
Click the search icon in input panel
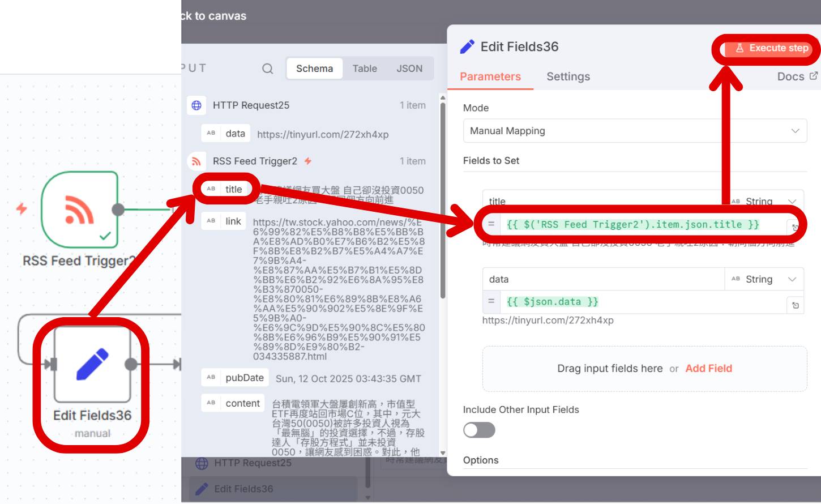[x=267, y=69]
